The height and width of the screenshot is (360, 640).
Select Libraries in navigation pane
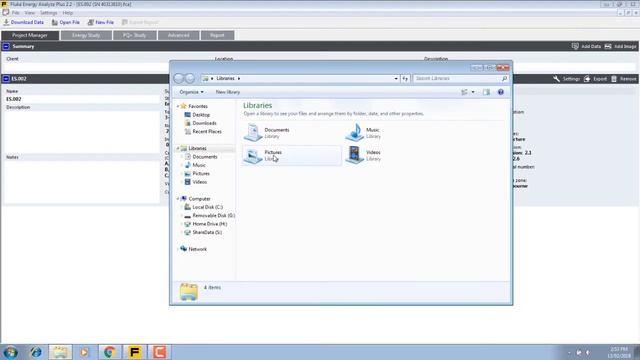pos(193,149)
